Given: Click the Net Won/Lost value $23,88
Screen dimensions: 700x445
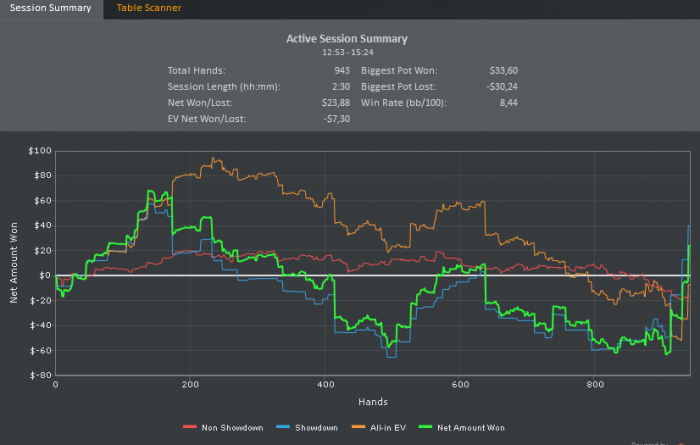Looking at the screenshot, I should (334, 103).
